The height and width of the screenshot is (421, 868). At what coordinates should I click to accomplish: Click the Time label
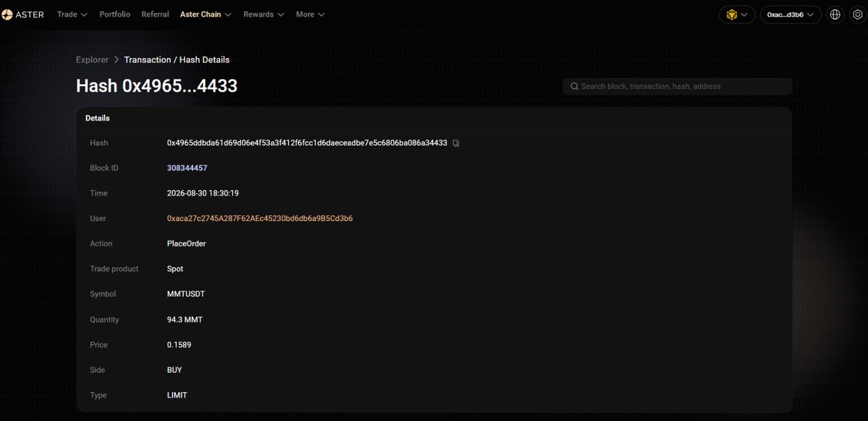(98, 193)
